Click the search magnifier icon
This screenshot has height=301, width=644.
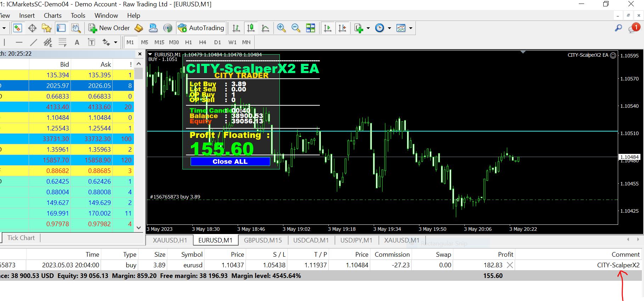(x=618, y=28)
